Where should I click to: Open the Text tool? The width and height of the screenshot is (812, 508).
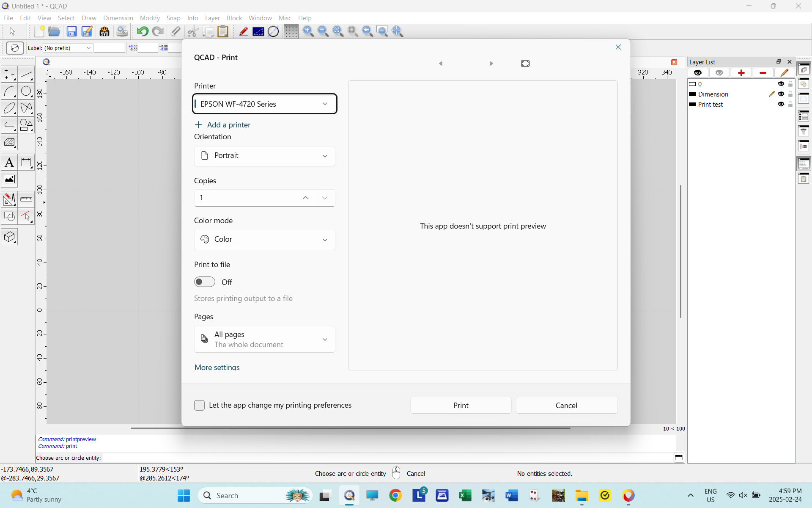(x=9, y=162)
